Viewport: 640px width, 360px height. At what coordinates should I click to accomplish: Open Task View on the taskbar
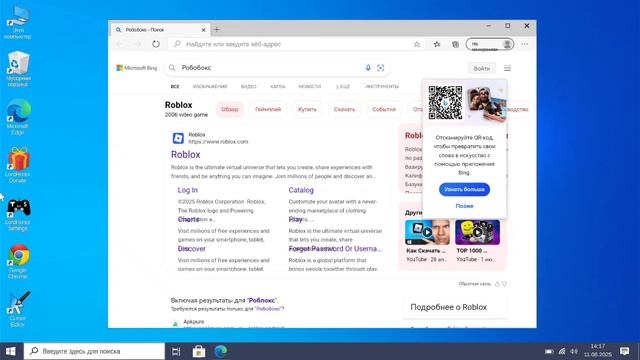[176, 351]
